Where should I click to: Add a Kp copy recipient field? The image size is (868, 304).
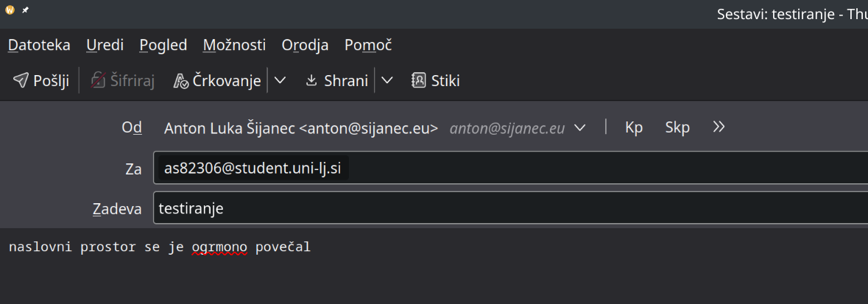[x=634, y=127]
